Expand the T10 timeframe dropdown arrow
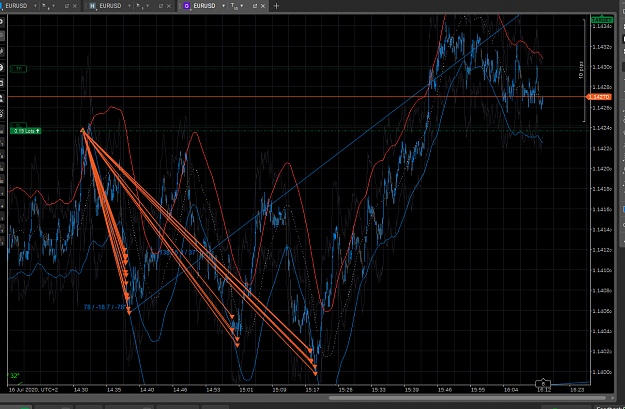 [242, 6]
